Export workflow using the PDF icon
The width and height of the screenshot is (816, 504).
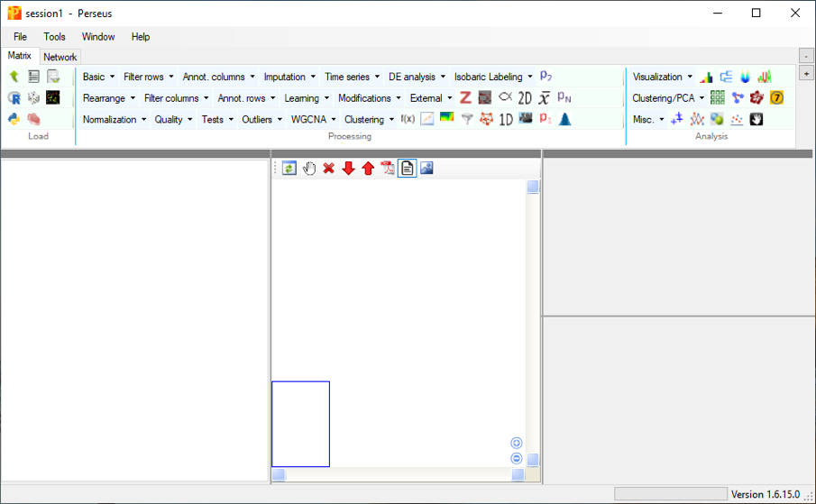[x=388, y=168]
